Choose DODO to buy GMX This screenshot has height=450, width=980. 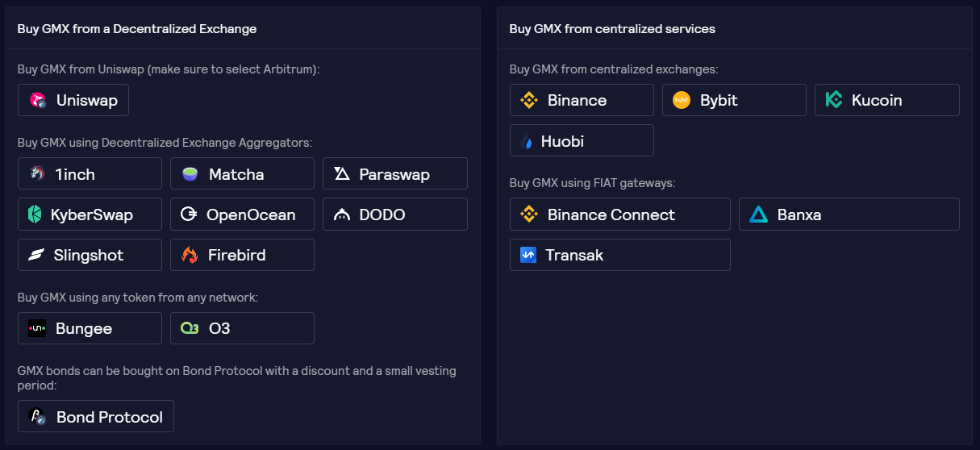(394, 215)
